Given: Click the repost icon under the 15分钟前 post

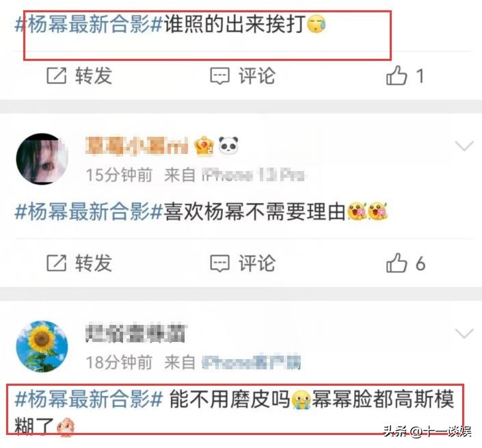Looking at the screenshot, I should (x=56, y=263).
